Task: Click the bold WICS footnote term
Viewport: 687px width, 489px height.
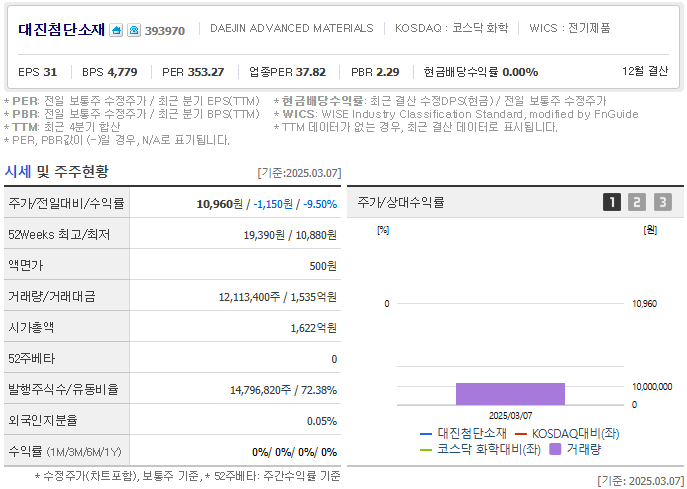Action: [299, 114]
